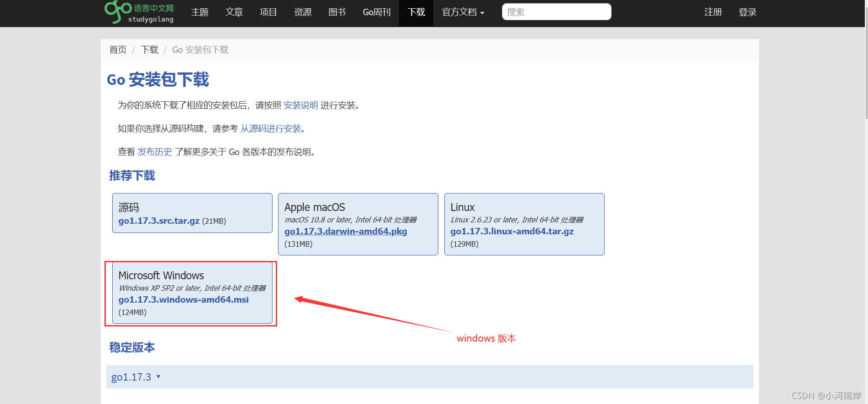
Task: Download go1.17.3.windows-amd64.msi for Windows
Action: pos(184,299)
